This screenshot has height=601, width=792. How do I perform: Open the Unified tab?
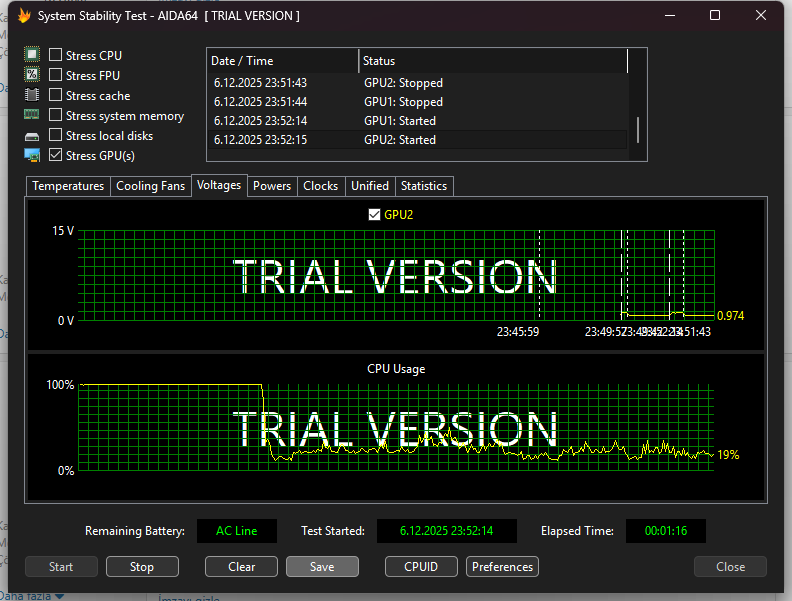pyautogui.click(x=370, y=186)
